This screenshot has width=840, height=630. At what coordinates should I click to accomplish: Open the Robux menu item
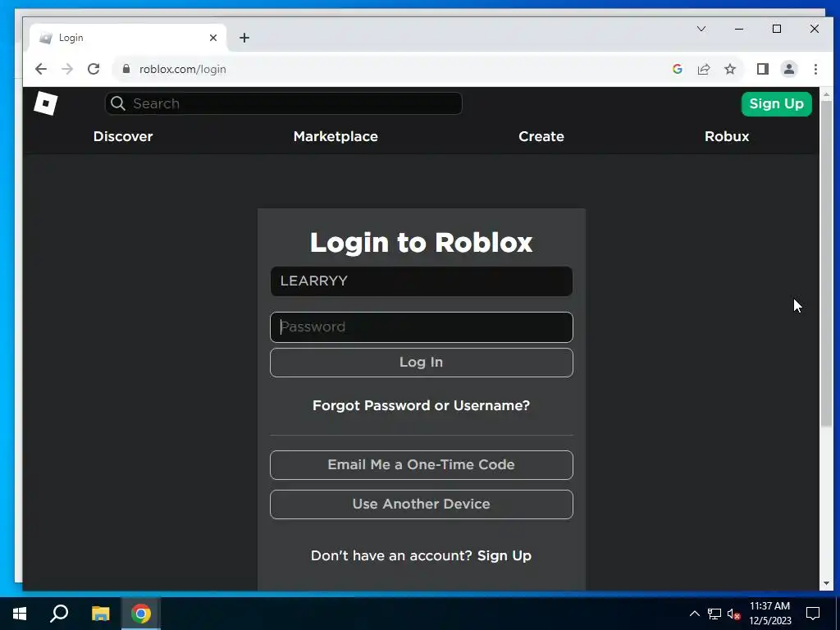pos(727,136)
